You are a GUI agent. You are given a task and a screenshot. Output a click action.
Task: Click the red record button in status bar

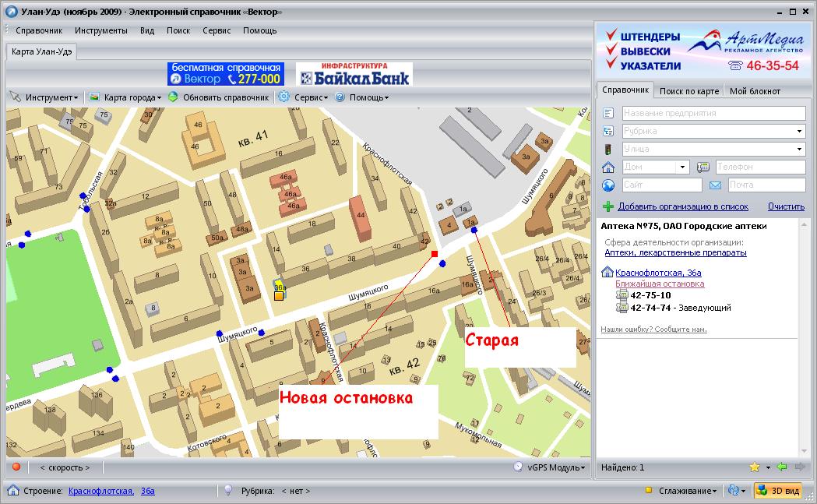(16, 467)
